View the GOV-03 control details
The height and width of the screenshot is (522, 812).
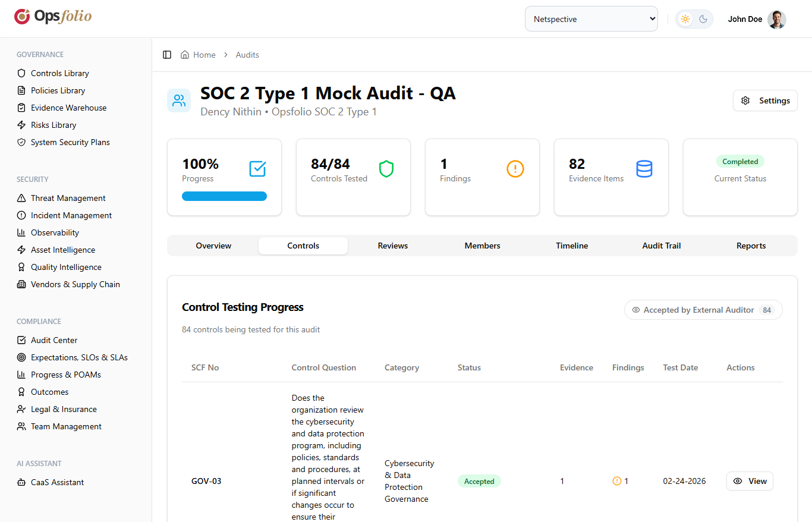[750, 481]
